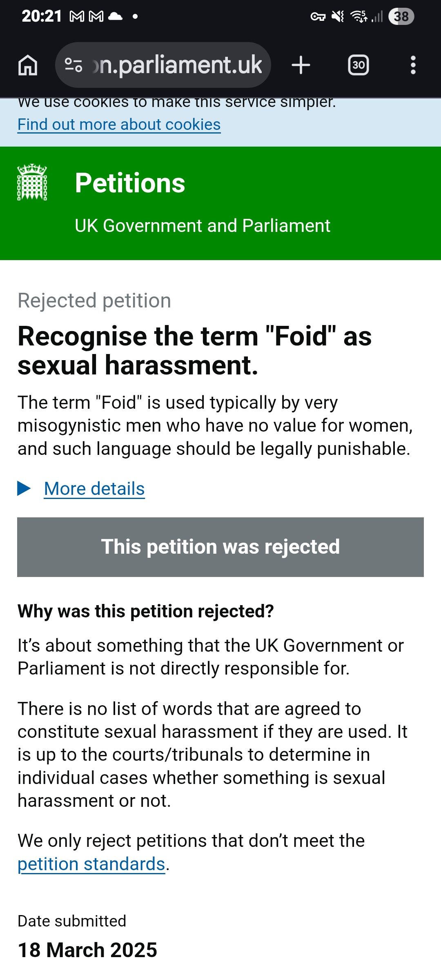Tap the 20:21 clock in status bar
Screen dimensions: 441x980
(41, 16)
